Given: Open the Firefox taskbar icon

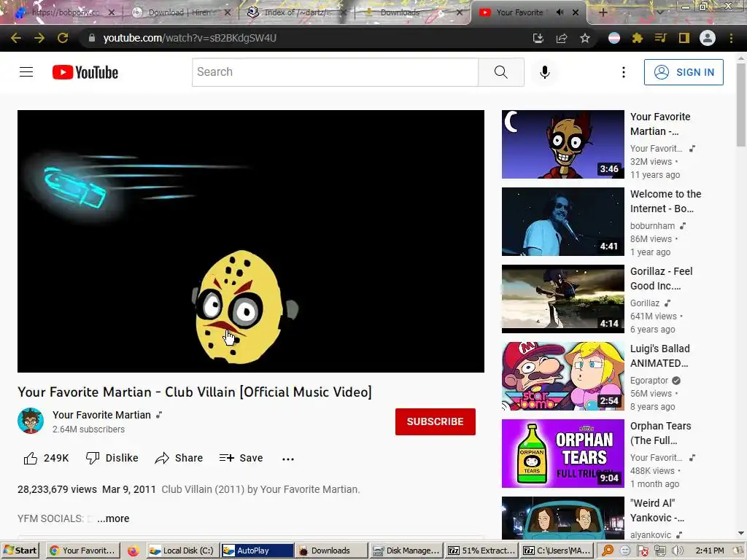Looking at the screenshot, I should 133,551.
